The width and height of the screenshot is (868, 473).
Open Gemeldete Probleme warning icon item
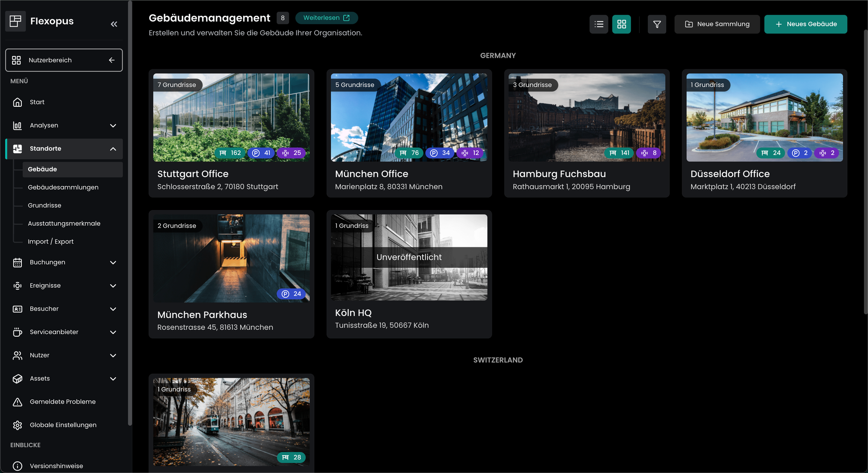click(x=17, y=402)
